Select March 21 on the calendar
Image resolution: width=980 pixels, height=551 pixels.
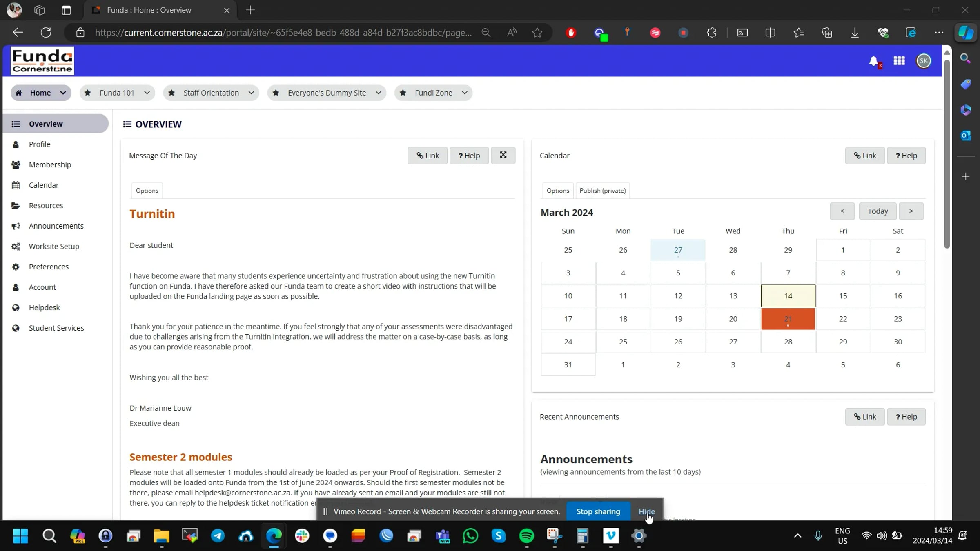788,319
